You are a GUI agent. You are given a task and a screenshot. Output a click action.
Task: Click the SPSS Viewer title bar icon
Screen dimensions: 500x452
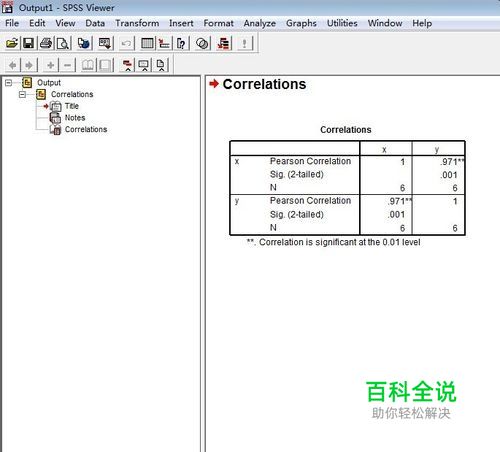point(7,7)
